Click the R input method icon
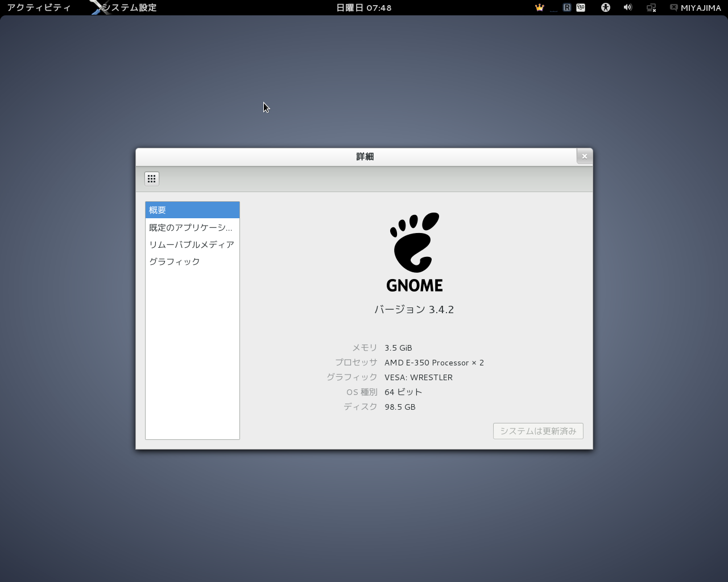 567,7
